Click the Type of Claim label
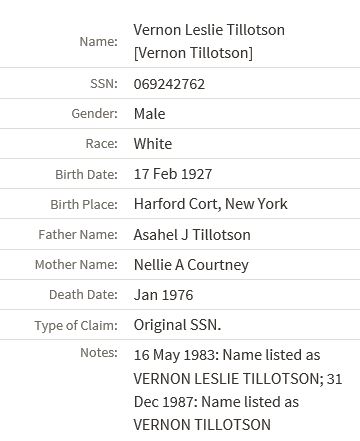Screen dimensions: 360x441 (76, 325)
